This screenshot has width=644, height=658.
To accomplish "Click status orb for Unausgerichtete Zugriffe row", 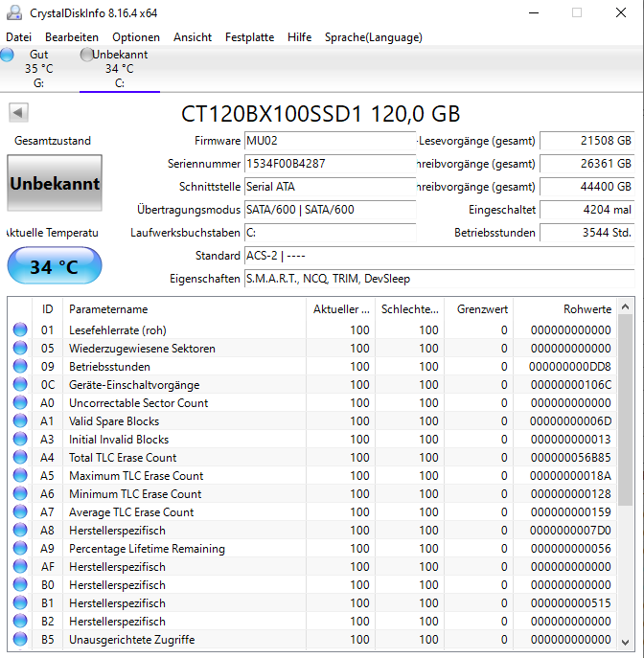I will tap(20, 640).
